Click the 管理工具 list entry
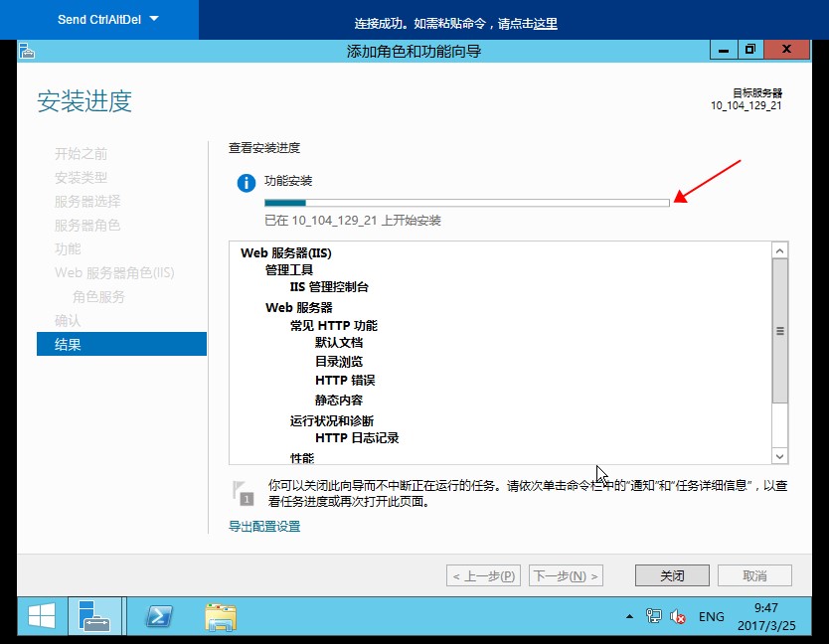This screenshot has width=829, height=644. 289,270
